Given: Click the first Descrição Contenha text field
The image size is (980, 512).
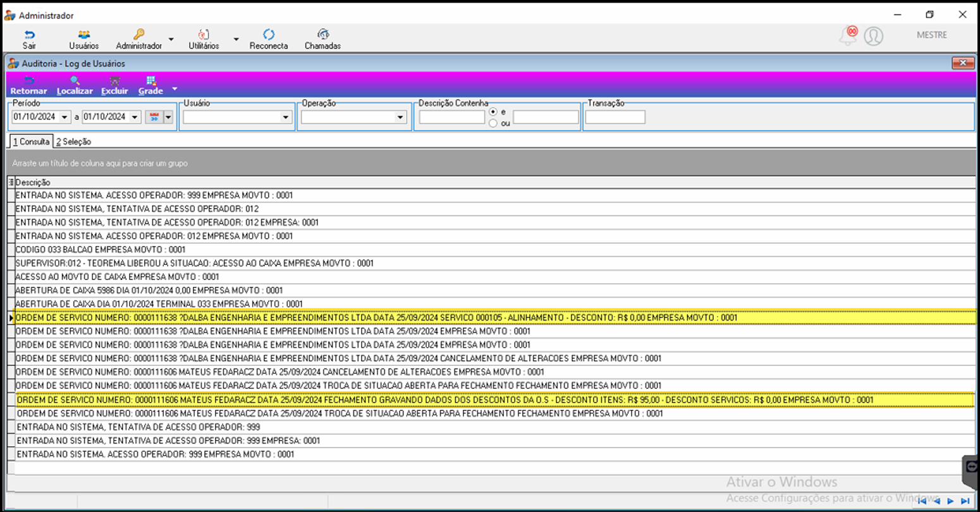Looking at the screenshot, I should 452,117.
